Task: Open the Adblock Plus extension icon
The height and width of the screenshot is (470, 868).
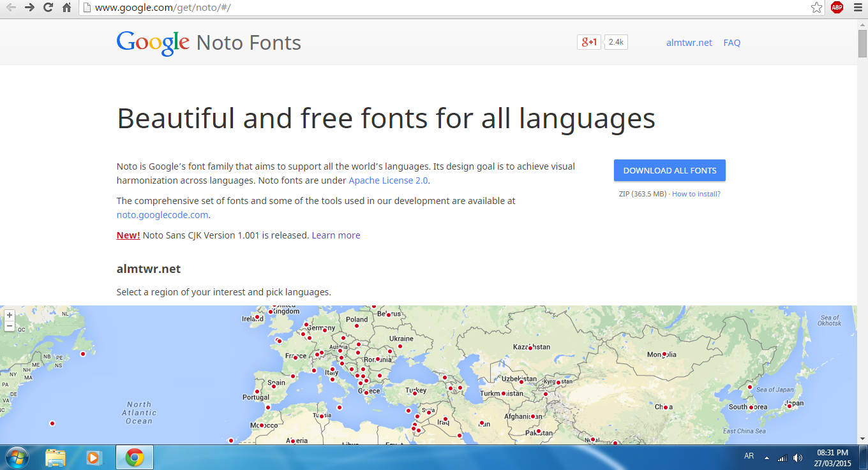Action: coord(837,8)
